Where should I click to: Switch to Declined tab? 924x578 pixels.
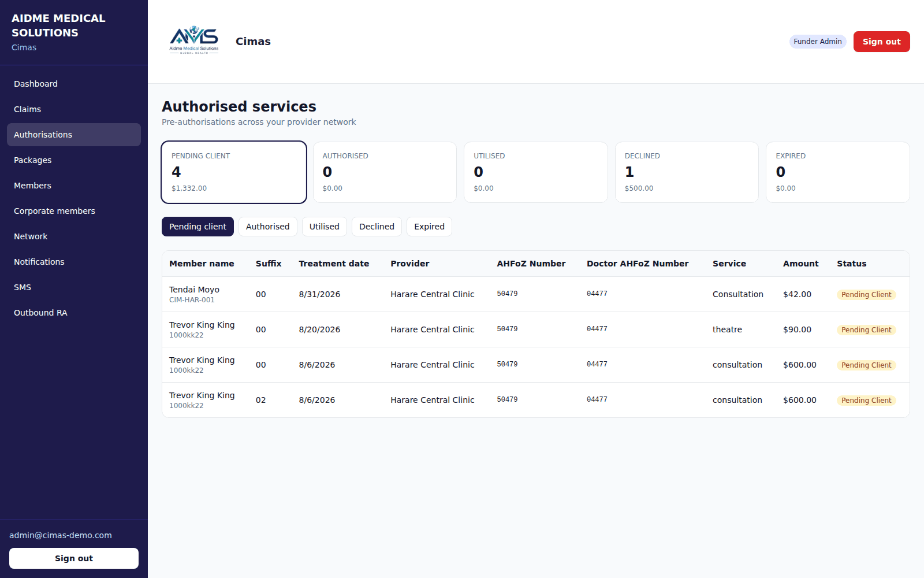(x=377, y=227)
